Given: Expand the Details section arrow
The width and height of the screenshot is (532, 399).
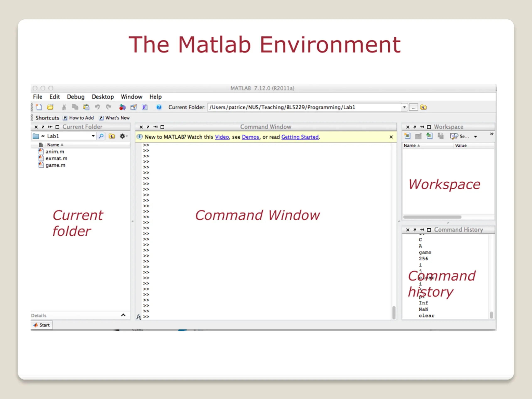Looking at the screenshot, I should (123, 315).
